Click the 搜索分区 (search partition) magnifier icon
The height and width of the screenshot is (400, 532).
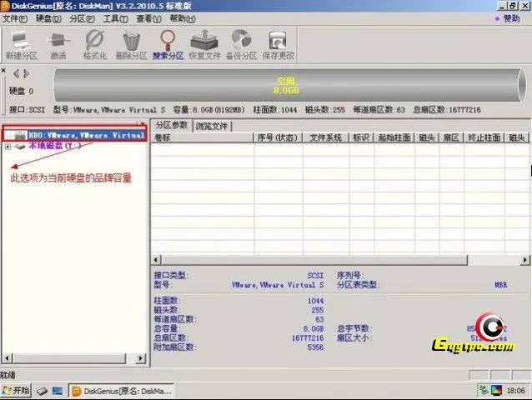pyautogui.click(x=168, y=45)
